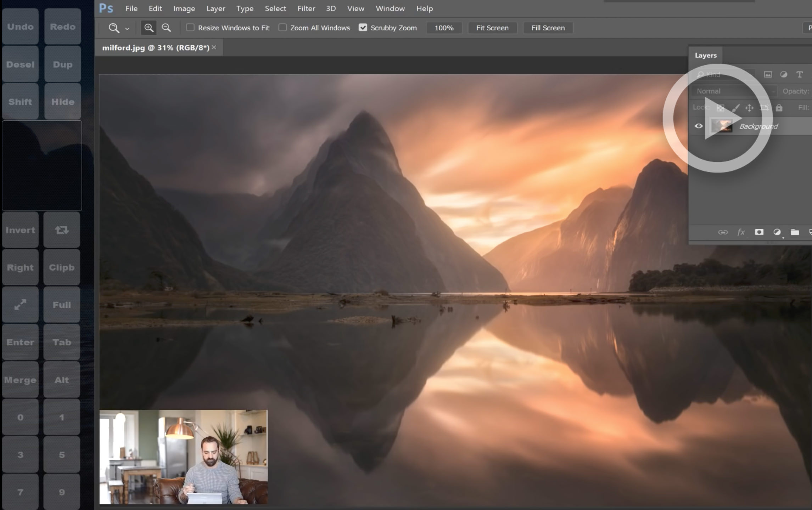The image size is (812, 510).
Task: Toggle prevent artboard auto-nesting lock icon
Action: point(764,108)
